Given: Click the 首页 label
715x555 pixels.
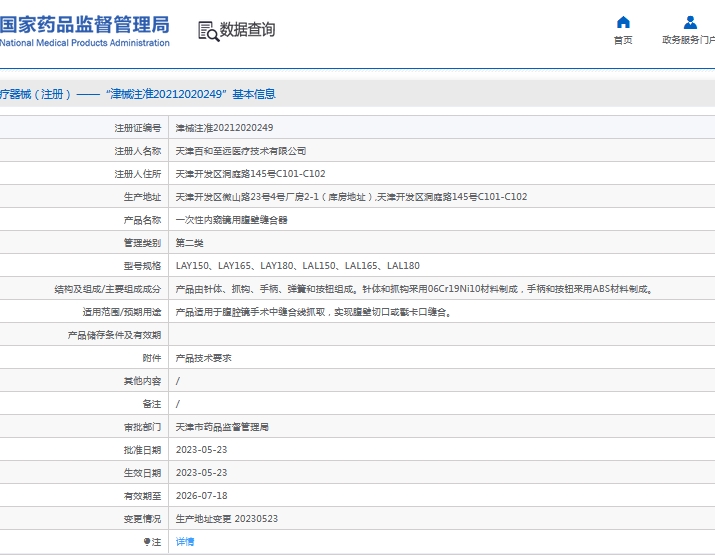Looking at the screenshot, I should click(x=623, y=40).
